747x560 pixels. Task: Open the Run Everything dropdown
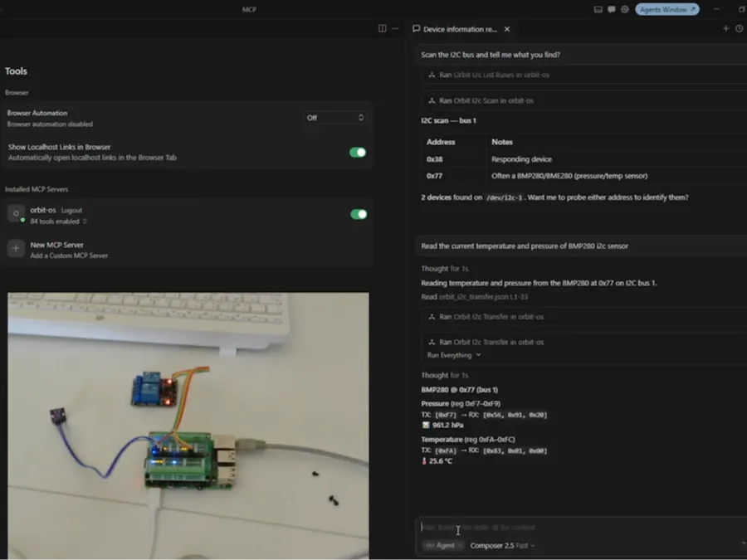[x=454, y=355]
